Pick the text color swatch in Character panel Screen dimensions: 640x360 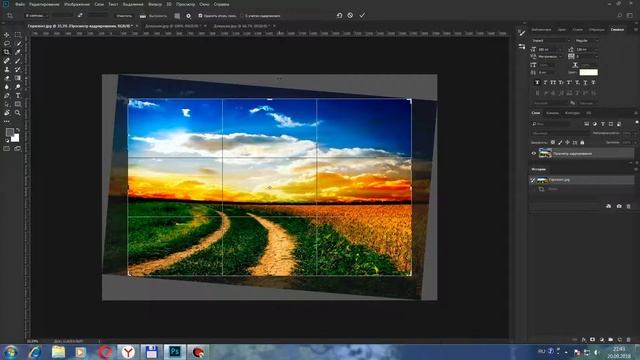click(x=589, y=72)
